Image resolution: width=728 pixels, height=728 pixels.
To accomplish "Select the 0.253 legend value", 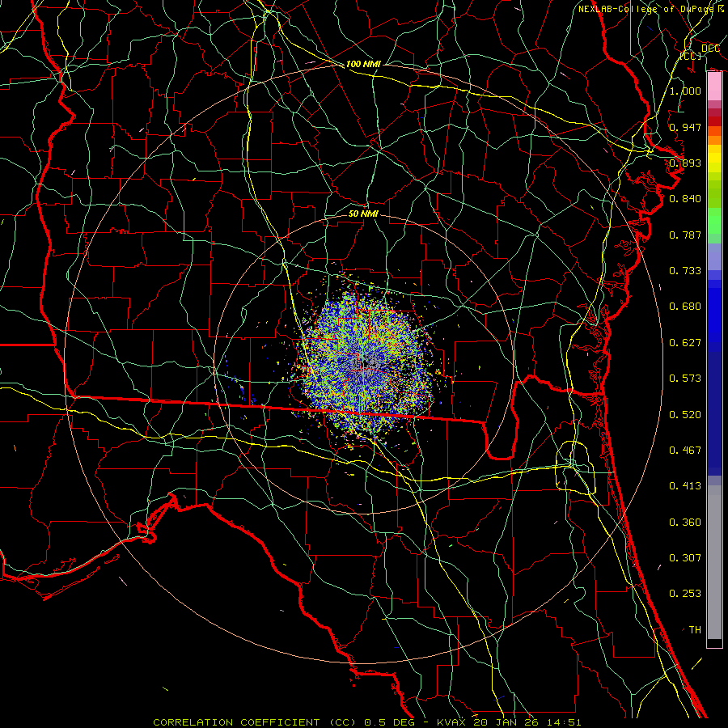I will (685, 594).
